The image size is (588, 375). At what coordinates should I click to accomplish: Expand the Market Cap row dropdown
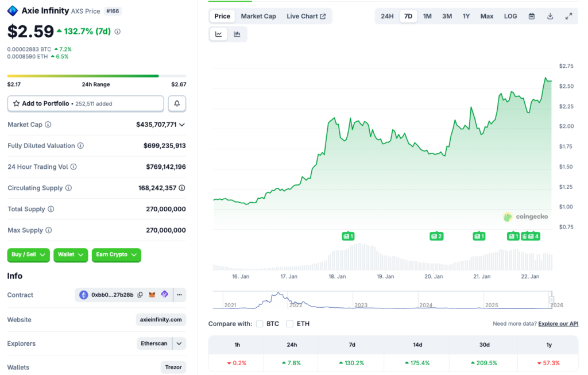point(183,125)
